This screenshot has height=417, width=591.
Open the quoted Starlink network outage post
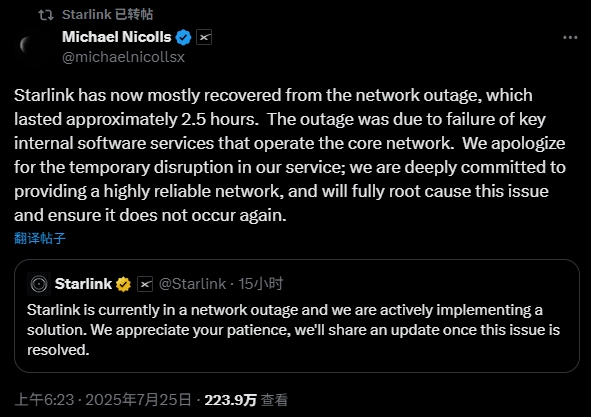point(297,316)
